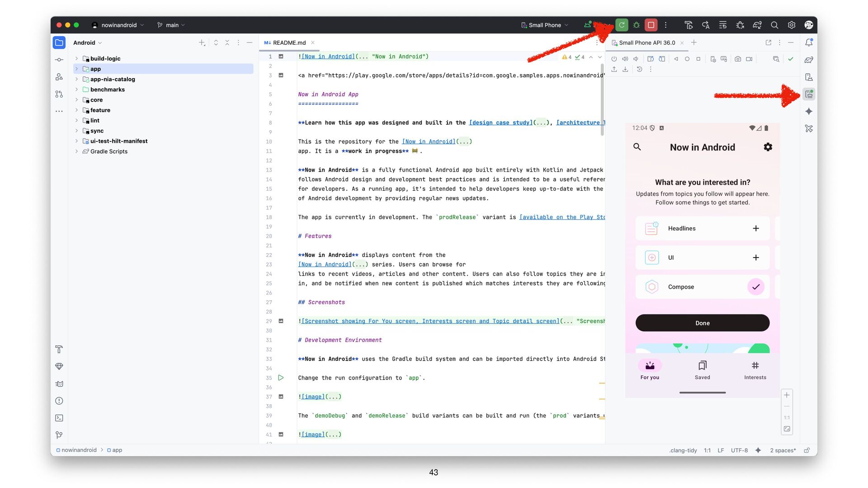Add a new device tab with plus
This screenshot has height=488, width=868.
[x=694, y=42]
